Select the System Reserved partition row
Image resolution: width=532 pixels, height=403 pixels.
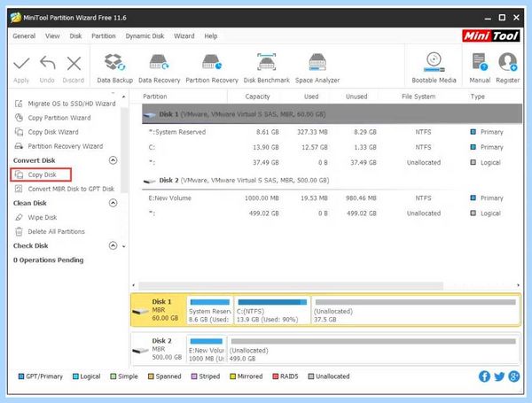pyautogui.click(x=332, y=132)
